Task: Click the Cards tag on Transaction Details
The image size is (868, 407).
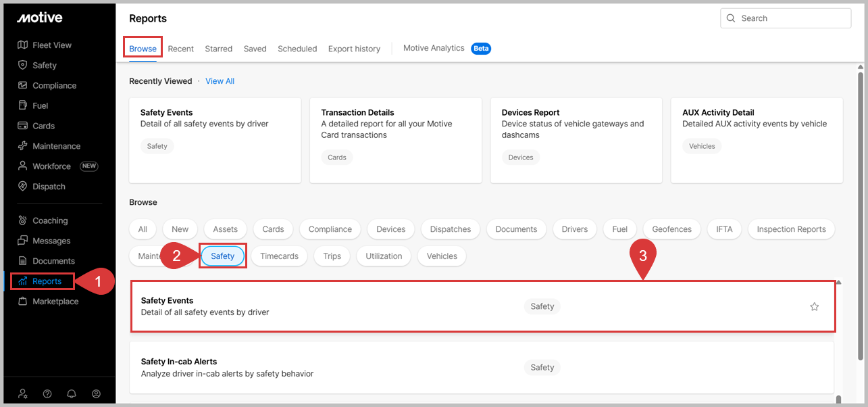Action: [x=337, y=158]
